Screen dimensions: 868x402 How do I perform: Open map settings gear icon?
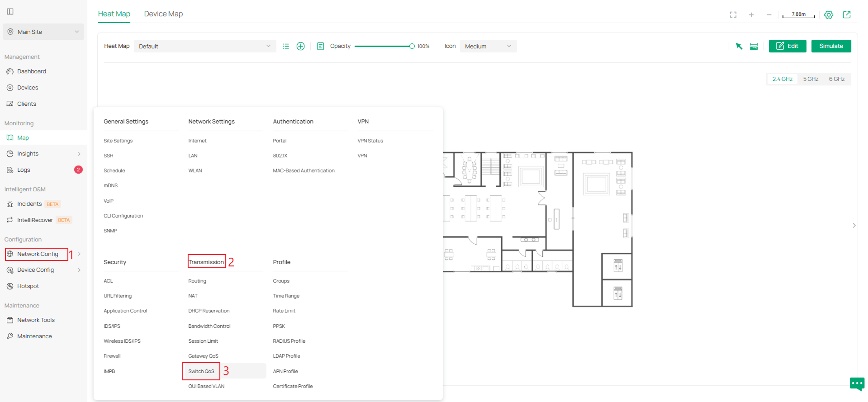829,14
